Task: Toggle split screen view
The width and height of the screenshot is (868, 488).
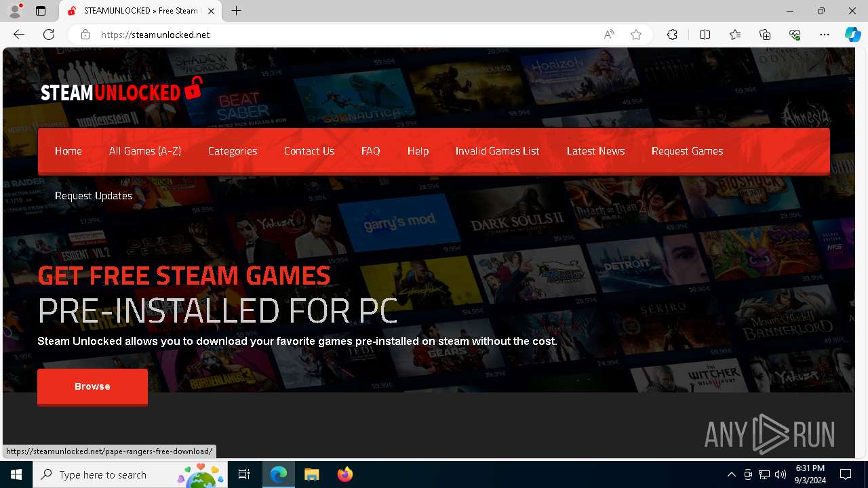Action: pos(705,35)
